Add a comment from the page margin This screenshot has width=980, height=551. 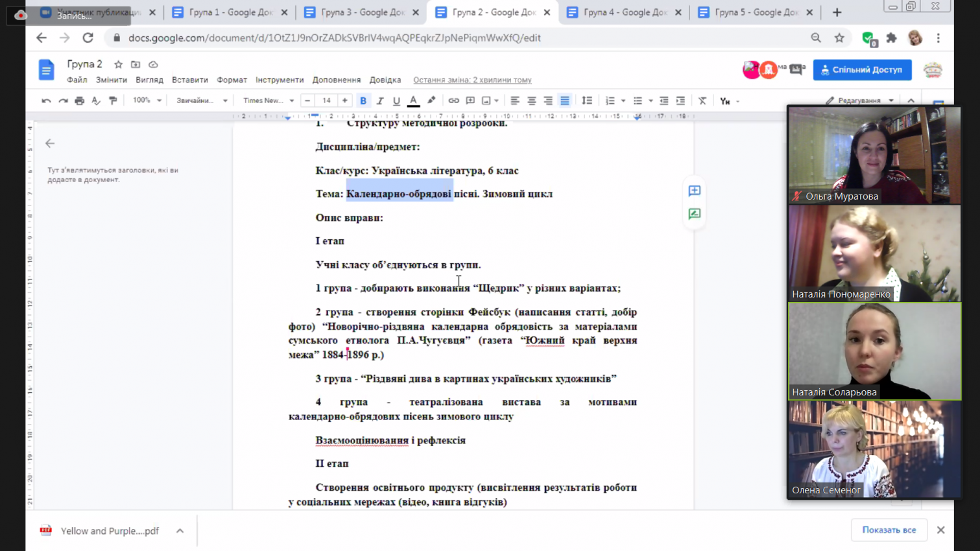point(694,191)
